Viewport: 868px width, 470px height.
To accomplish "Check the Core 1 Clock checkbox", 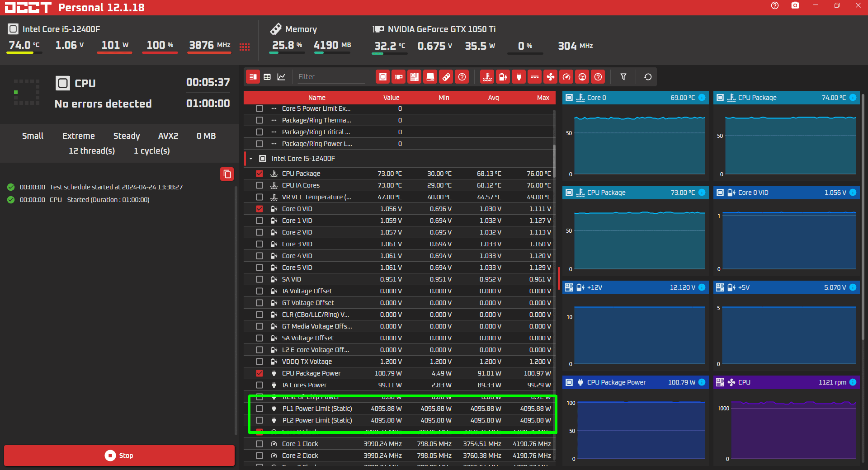I will point(259,444).
